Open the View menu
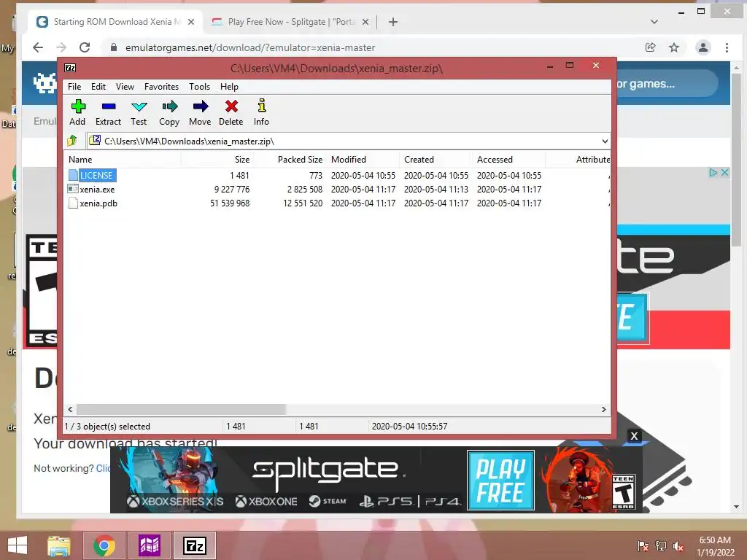 pyautogui.click(x=125, y=87)
